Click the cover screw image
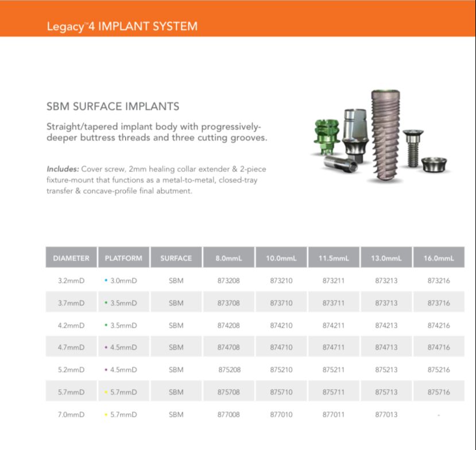Screen dimensions: 476x450 point(413,148)
